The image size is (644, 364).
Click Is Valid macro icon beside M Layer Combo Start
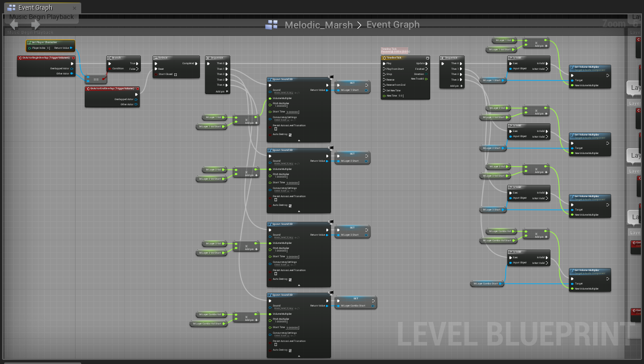coord(510,252)
